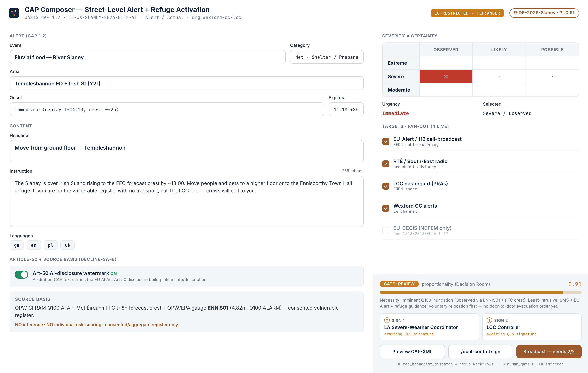This screenshot has width=588, height=373.
Task: Click the 255 chars counter
Action: click(x=353, y=171)
